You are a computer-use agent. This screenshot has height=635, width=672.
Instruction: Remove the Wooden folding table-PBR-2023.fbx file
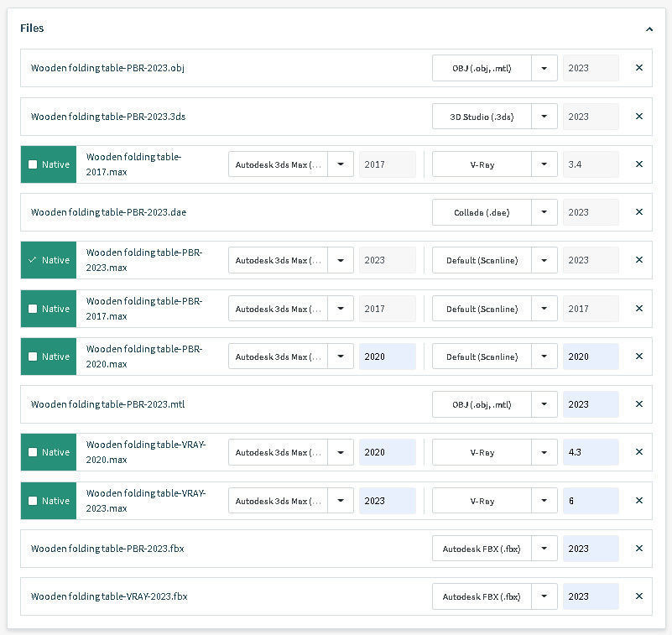click(638, 549)
